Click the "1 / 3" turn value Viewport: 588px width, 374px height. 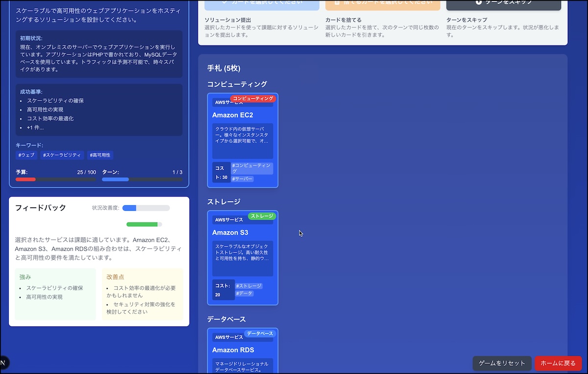177,172
